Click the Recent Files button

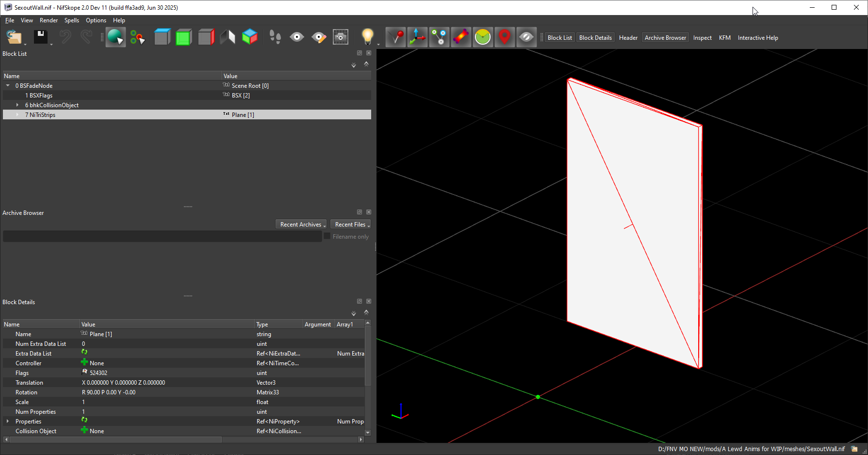(351, 225)
